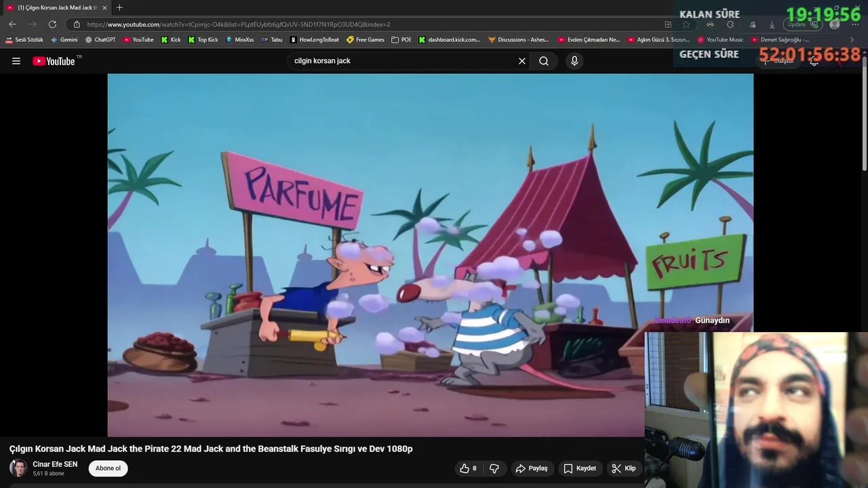The height and width of the screenshot is (488, 868).
Task: Open the Sesli Sözlük bookmark
Action: (24, 40)
